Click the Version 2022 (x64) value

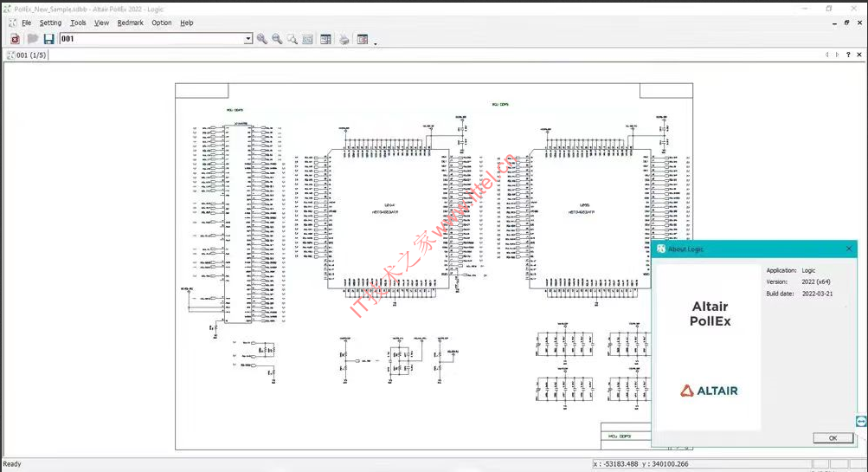(x=816, y=281)
